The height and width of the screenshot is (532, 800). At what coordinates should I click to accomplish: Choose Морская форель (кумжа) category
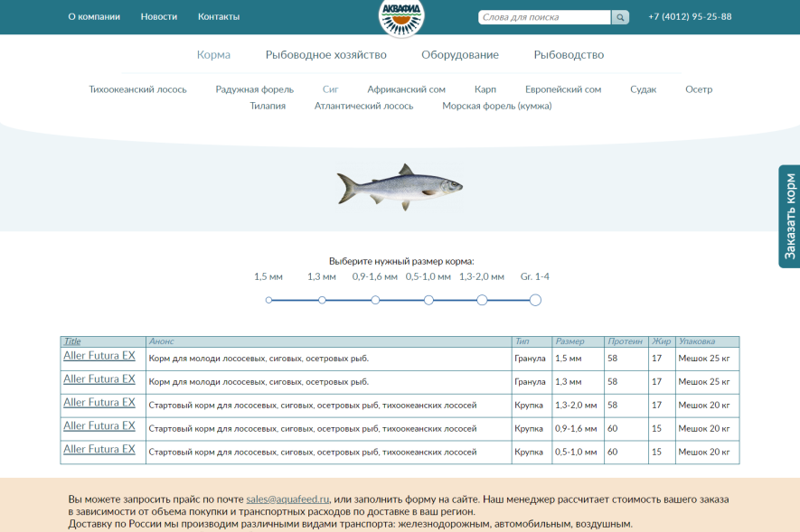(497, 106)
